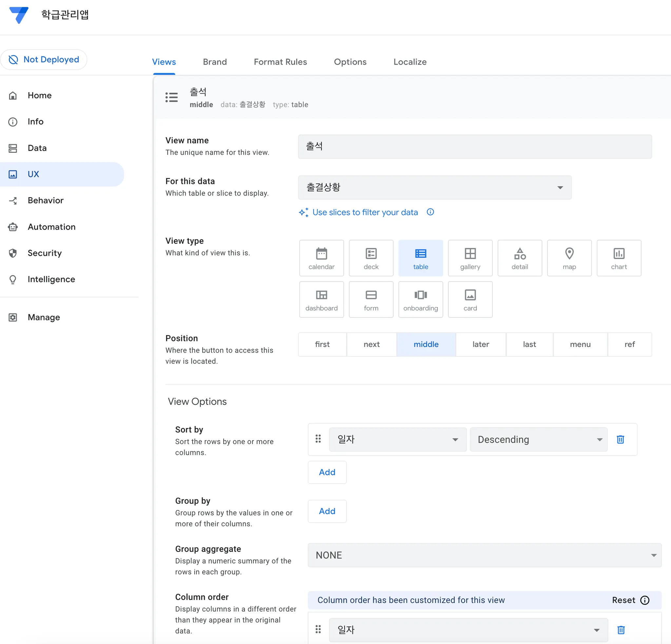Click the View name text field
This screenshot has width=671, height=644.
click(474, 147)
